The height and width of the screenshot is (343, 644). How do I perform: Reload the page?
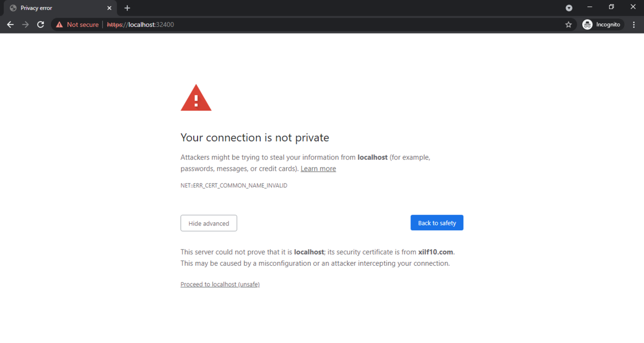pos(40,25)
